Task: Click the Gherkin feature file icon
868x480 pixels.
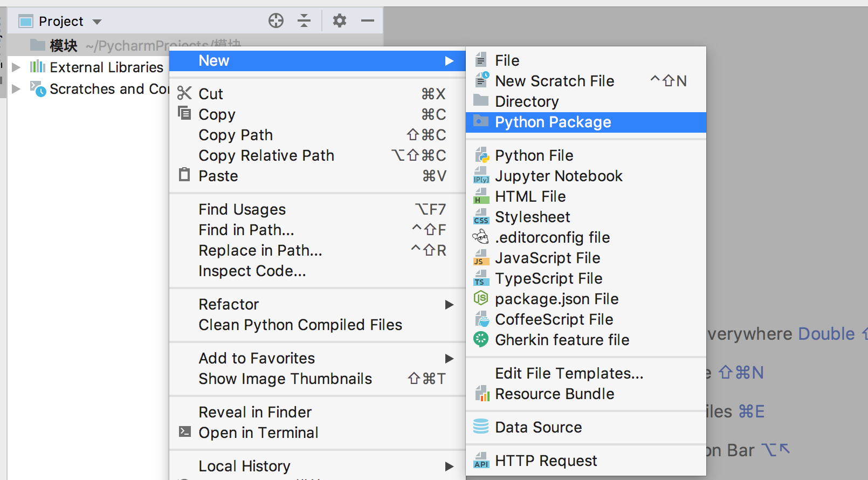Action: (x=480, y=340)
